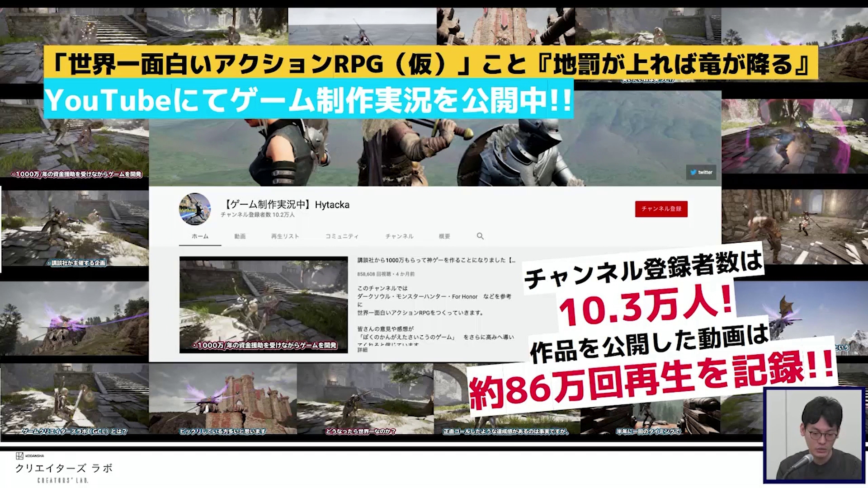
Task: Click thumbnail captioned ビックリしている方多いと思います
Action: pos(223,399)
